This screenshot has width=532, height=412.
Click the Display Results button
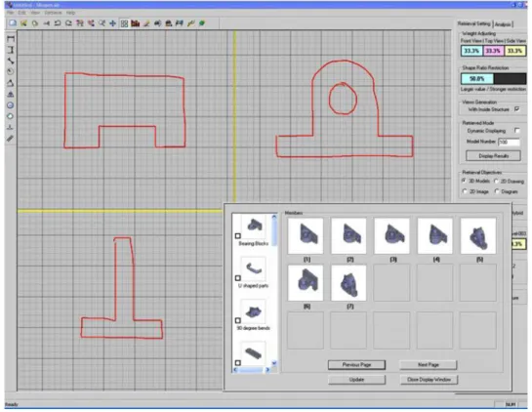tap(493, 156)
